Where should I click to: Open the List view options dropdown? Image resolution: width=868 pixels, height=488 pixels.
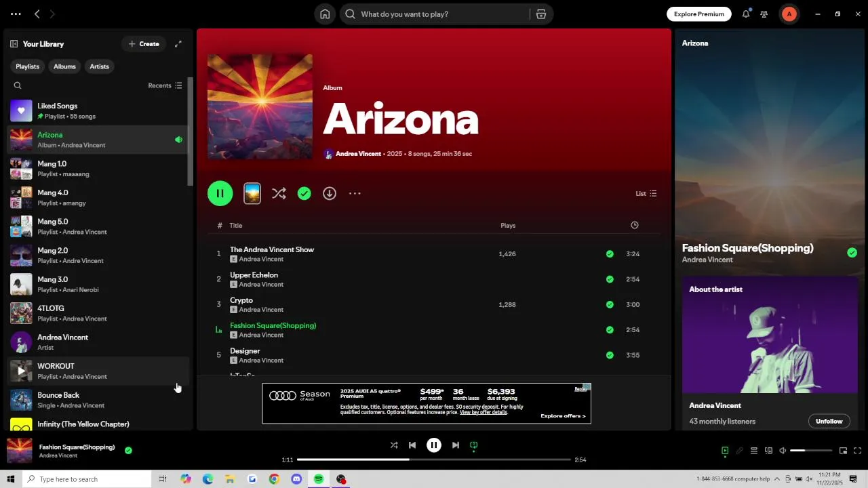click(x=646, y=194)
